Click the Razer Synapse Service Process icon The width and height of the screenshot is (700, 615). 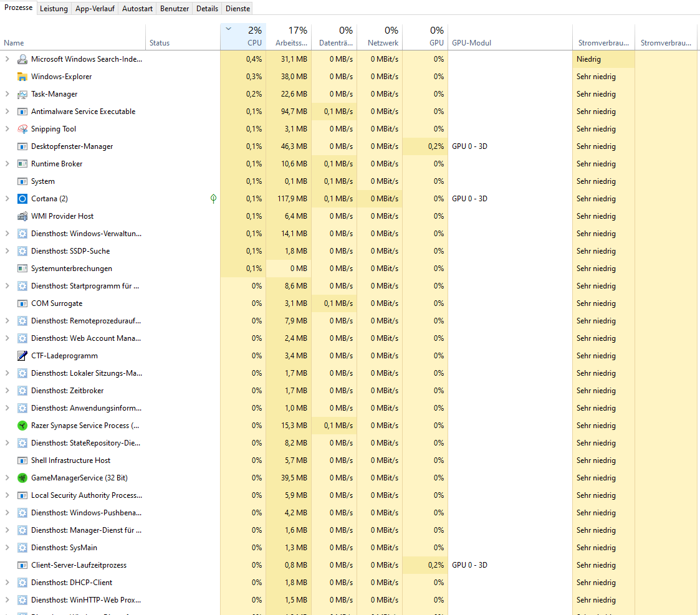(x=22, y=426)
